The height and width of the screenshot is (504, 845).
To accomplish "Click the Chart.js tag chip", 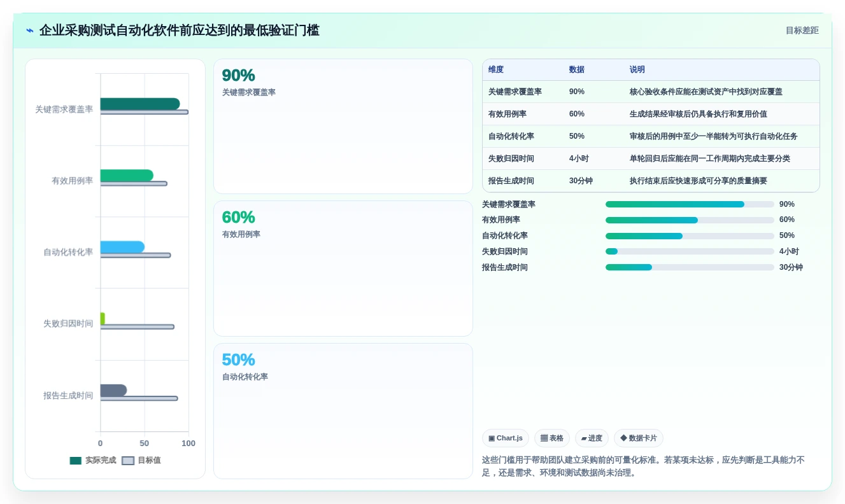I will 505,438.
